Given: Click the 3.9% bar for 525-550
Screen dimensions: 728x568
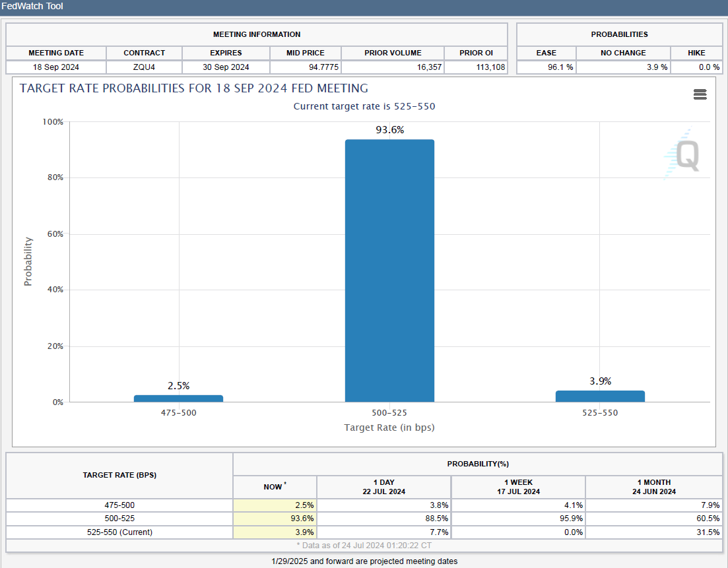Looking at the screenshot, I should (x=600, y=396).
